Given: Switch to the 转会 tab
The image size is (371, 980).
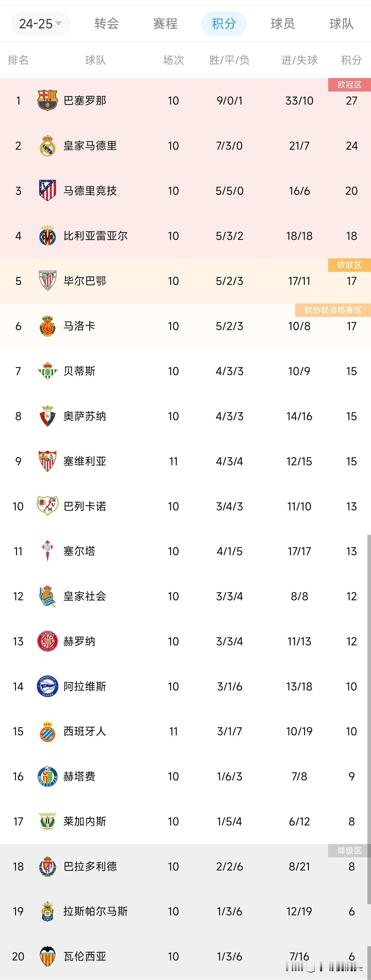Looking at the screenshot, I should [x=107, y=23].
